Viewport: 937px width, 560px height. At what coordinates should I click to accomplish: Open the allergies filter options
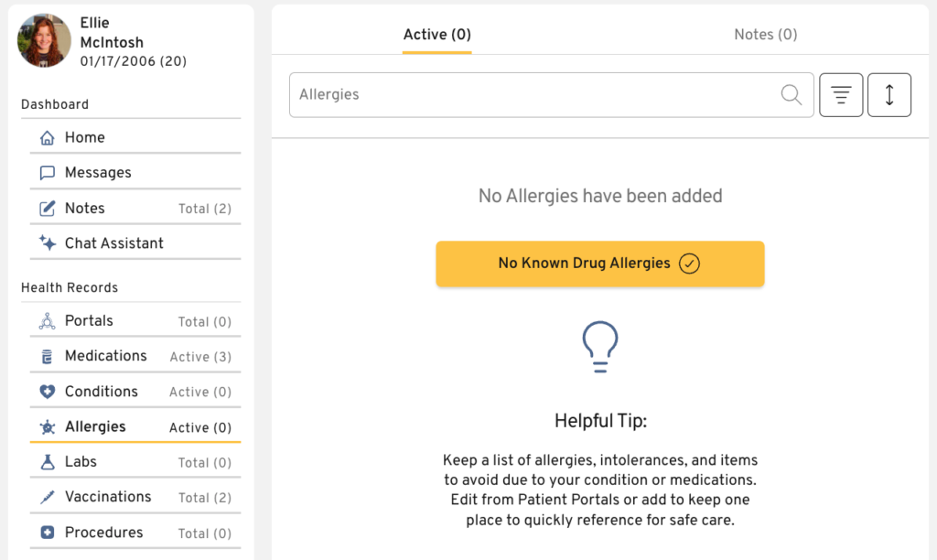tap(841, 95)
